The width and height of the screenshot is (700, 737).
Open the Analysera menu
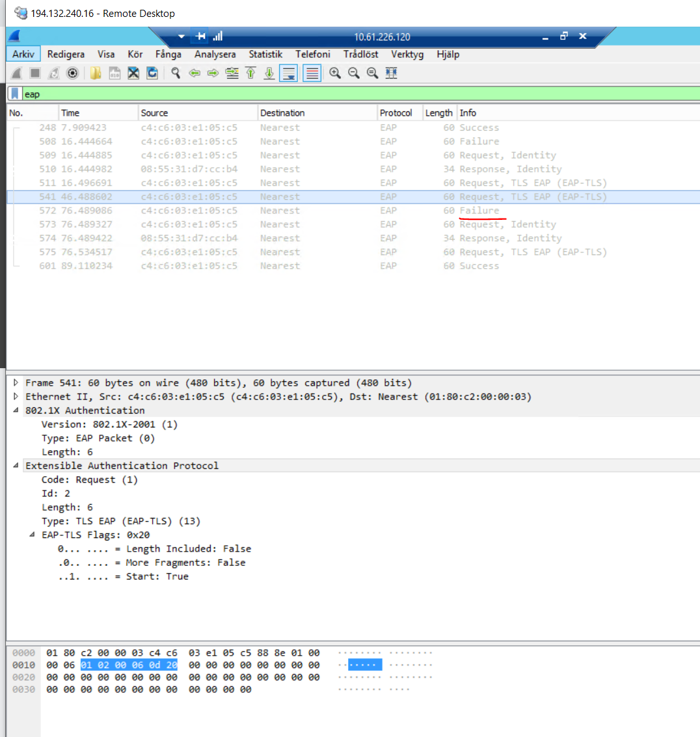coord(215,54)
